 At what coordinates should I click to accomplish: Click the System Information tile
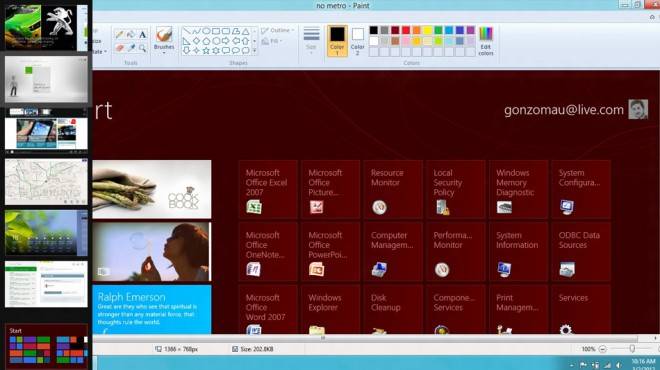pyautogui.click(x=519, y=252)
